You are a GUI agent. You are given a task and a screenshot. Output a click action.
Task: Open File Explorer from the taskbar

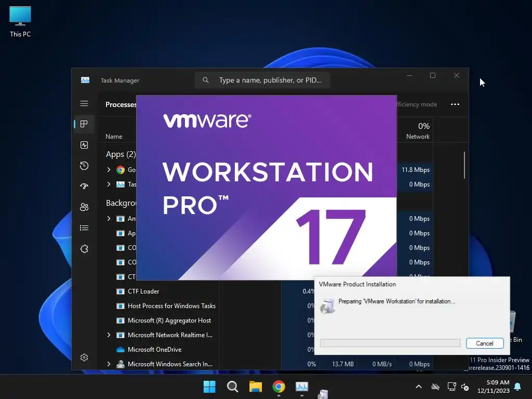[256, 387]
